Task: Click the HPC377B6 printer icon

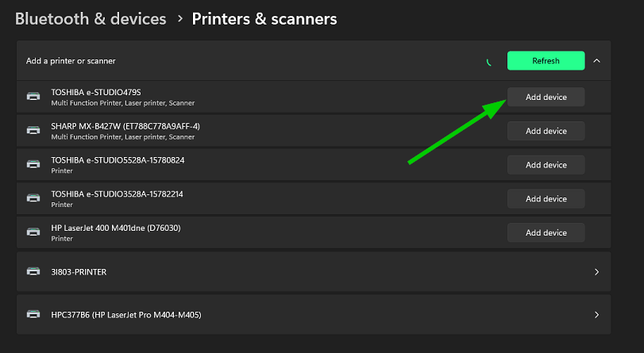Action: click(x=33, y=314)
